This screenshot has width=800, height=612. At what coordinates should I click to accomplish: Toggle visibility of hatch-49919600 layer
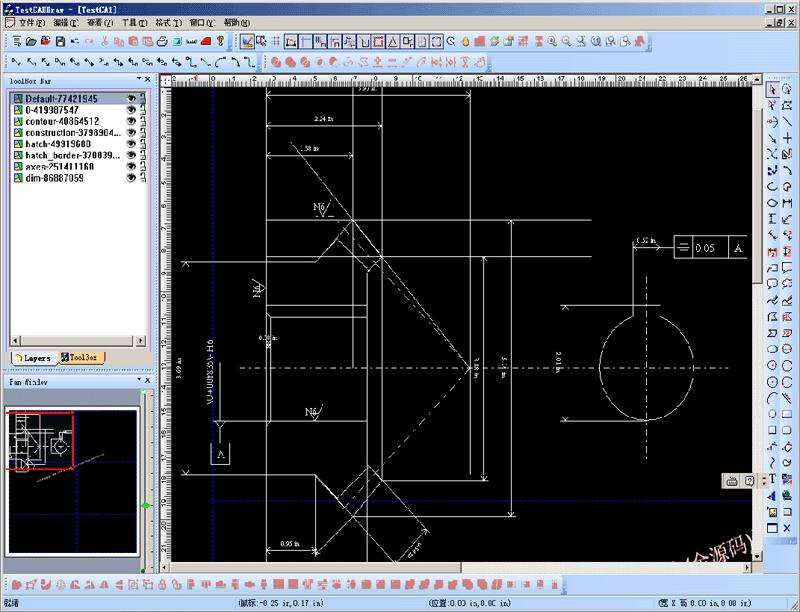tap(130, 143)
